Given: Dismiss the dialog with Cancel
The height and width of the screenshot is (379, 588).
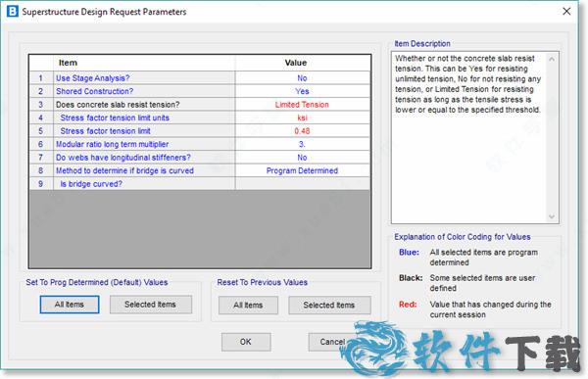Looking at the screenshot, I should (x=332, y=342).
